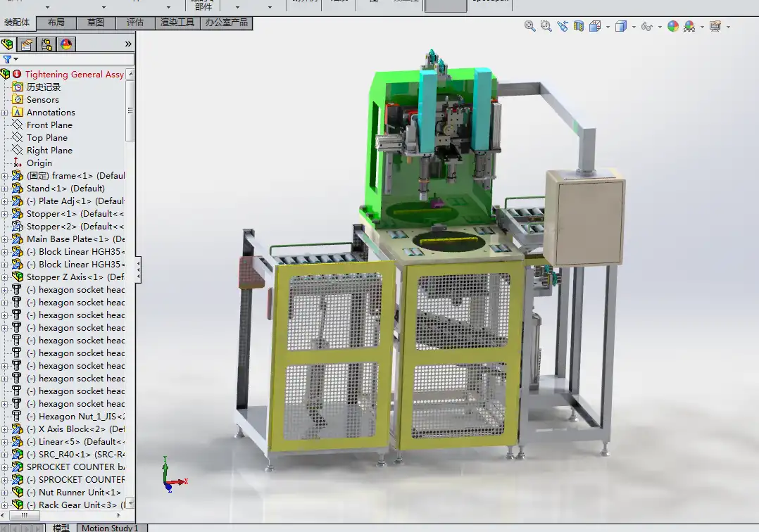Open Display Style dropdown arrow
759x532 pixels.
(x=634, y=27)
